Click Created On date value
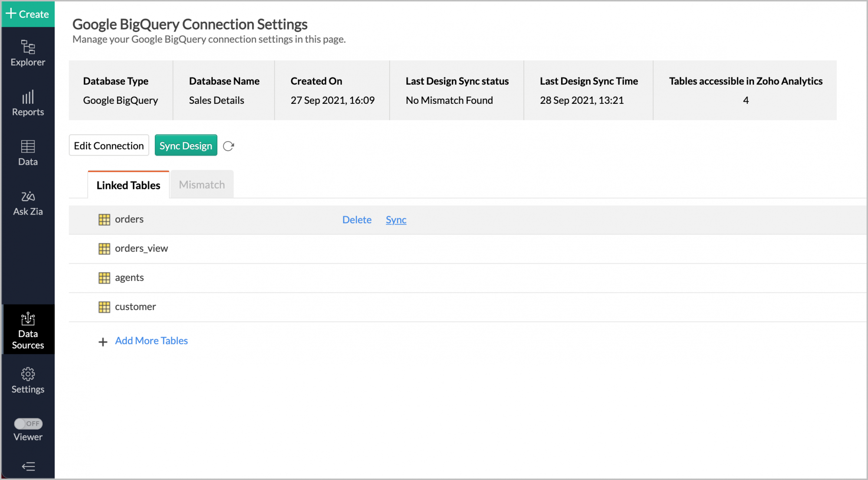 [x=332, y=100]
